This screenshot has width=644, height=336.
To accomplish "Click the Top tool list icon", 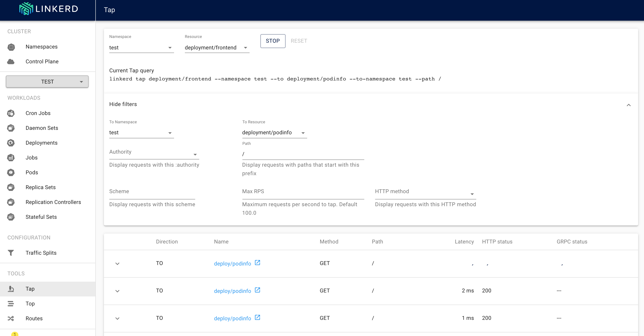I will pos(11,304).
